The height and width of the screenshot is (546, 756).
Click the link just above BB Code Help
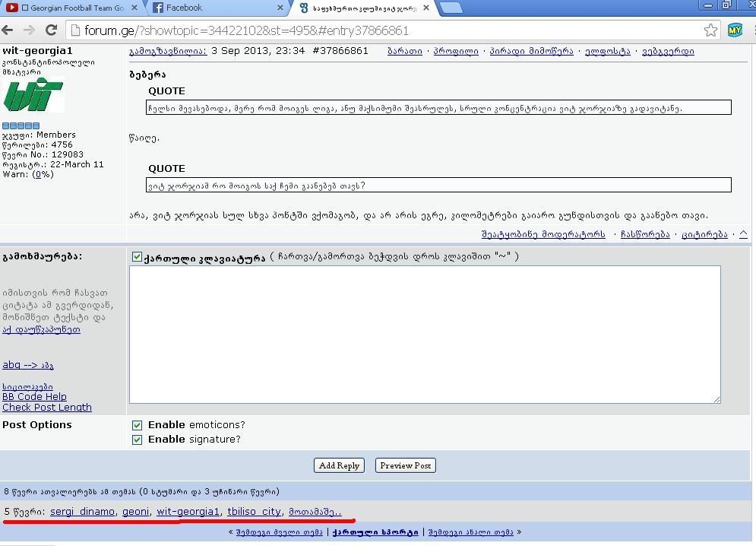[x=27, y=387]
